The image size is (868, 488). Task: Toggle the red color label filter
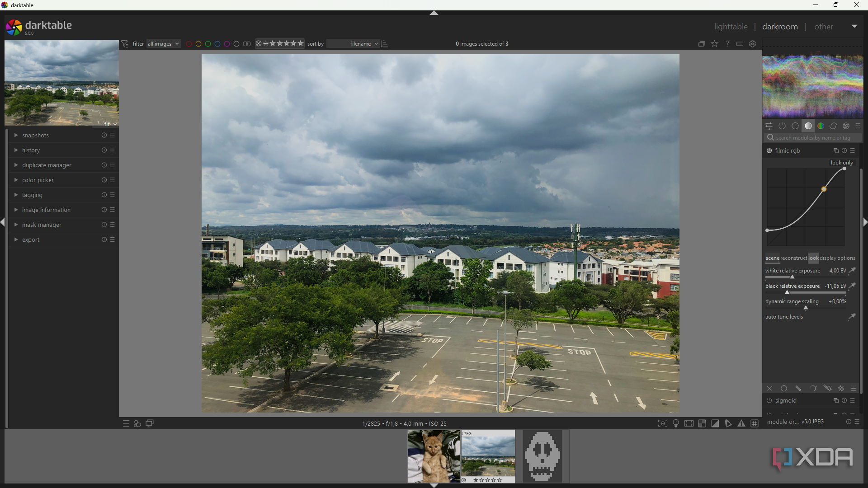point(189,44)
